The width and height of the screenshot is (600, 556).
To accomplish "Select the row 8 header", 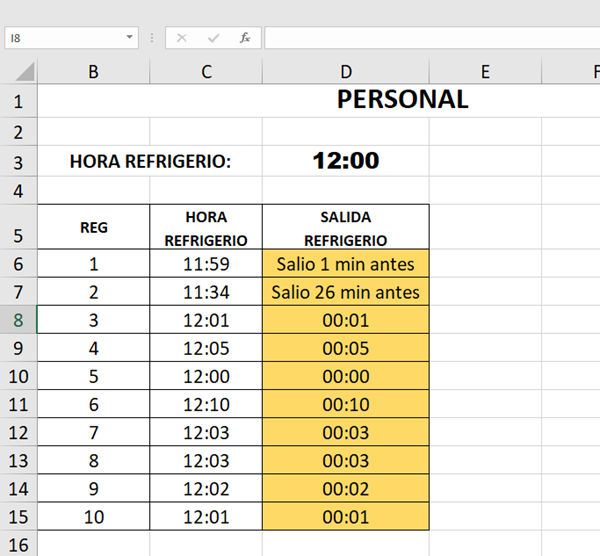I will 19,321.
